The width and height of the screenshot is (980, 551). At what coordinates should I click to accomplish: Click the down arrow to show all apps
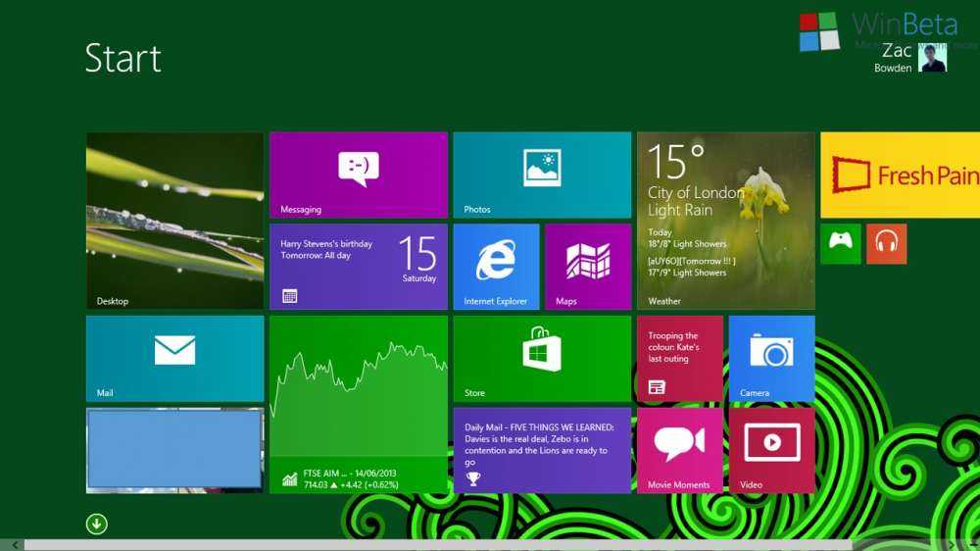[97, 525]
